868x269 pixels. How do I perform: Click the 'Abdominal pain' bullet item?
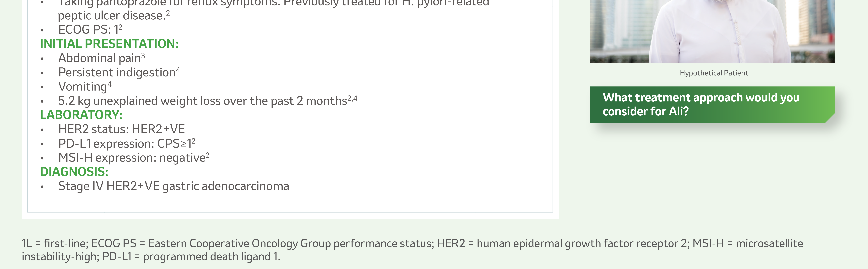point(101,58)
